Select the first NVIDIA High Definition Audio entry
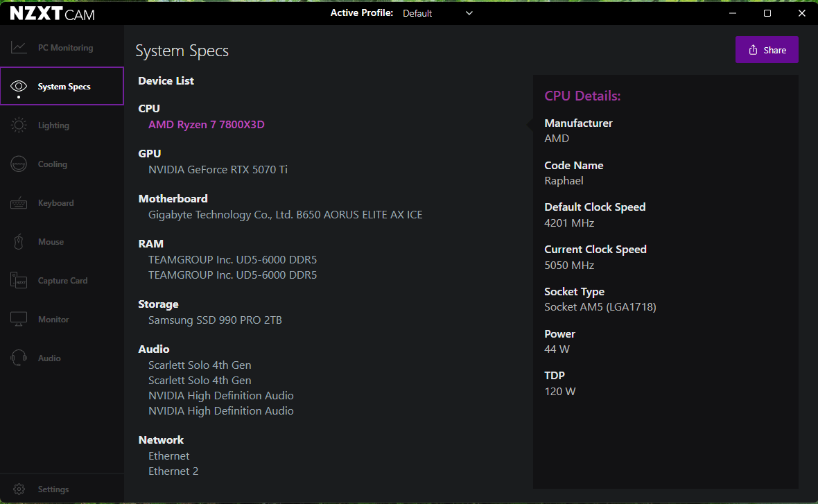 (220, 396)
